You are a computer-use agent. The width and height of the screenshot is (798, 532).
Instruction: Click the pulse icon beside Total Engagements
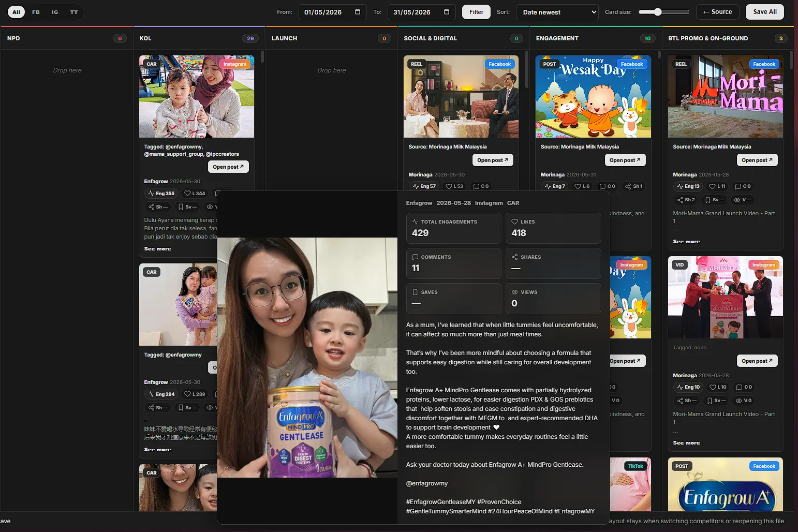point(415,221)
